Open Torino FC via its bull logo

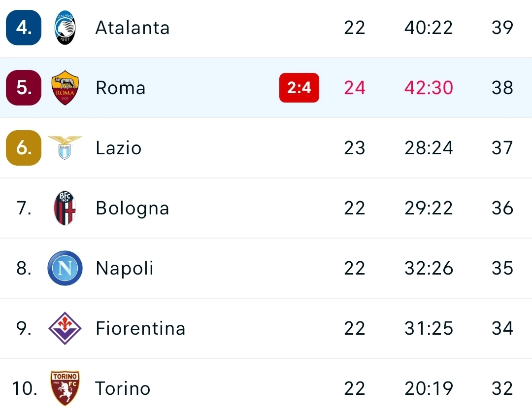point(65,388)
